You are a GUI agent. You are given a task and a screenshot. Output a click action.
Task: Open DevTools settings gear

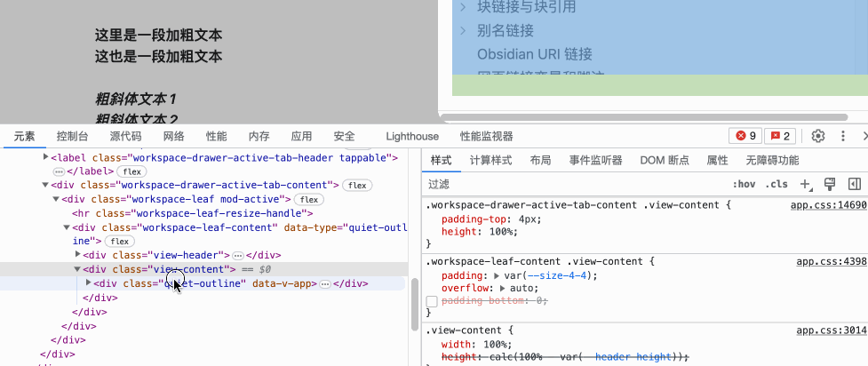pos(818,136)
